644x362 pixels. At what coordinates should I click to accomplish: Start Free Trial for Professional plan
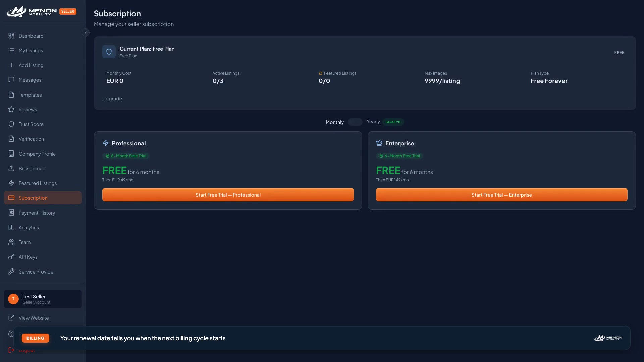tap(228, 195)
